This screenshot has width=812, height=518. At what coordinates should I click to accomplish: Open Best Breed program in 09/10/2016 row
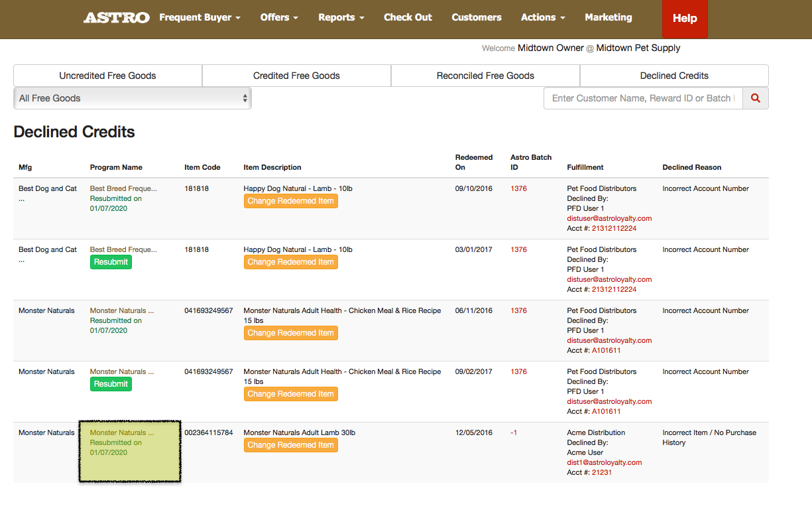tap(123, 188)
